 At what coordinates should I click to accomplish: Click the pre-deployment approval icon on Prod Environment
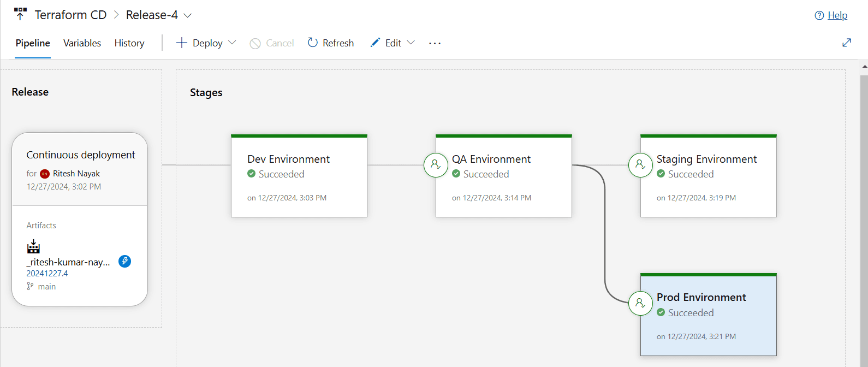640,303
